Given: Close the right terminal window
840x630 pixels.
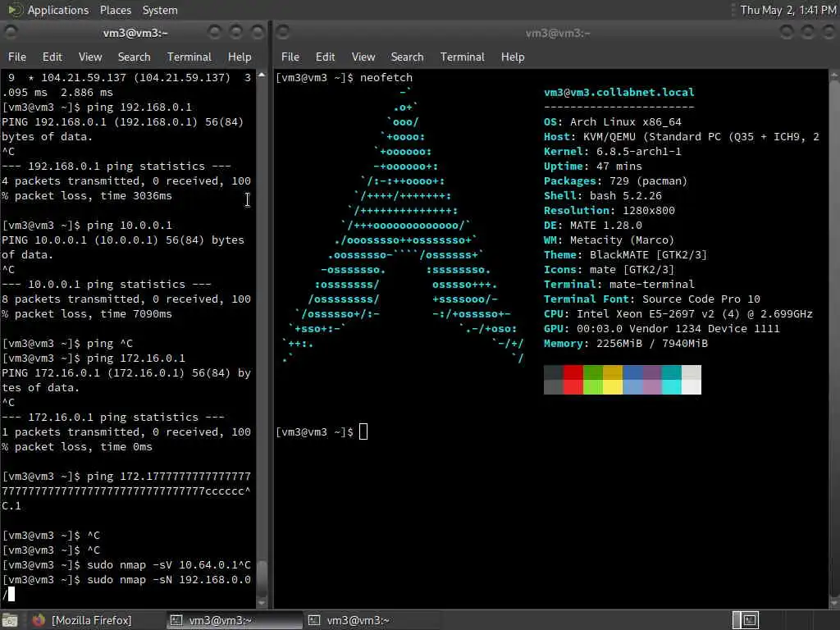Looking at the screenshot, I should click(x=829, y=32).
